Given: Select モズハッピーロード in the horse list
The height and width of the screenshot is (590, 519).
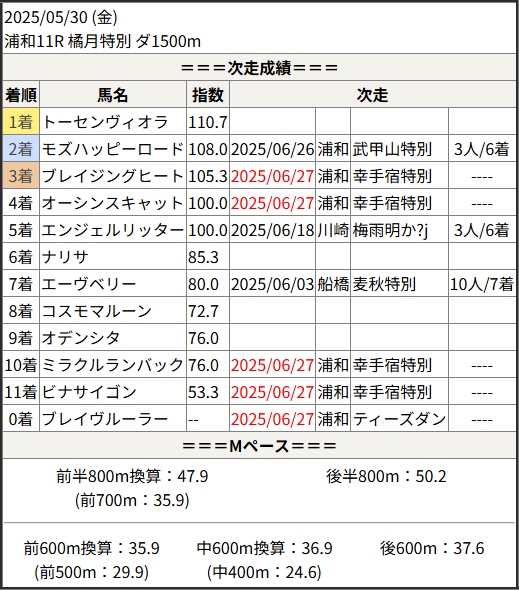Looking at the screenshot, I should click(113, 149).
